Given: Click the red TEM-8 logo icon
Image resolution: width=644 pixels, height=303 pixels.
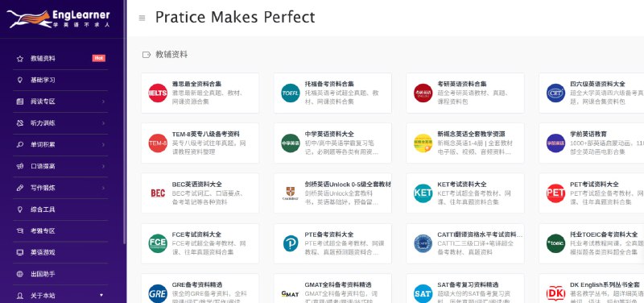Looking at the screenshot, I should pos(158,143).
